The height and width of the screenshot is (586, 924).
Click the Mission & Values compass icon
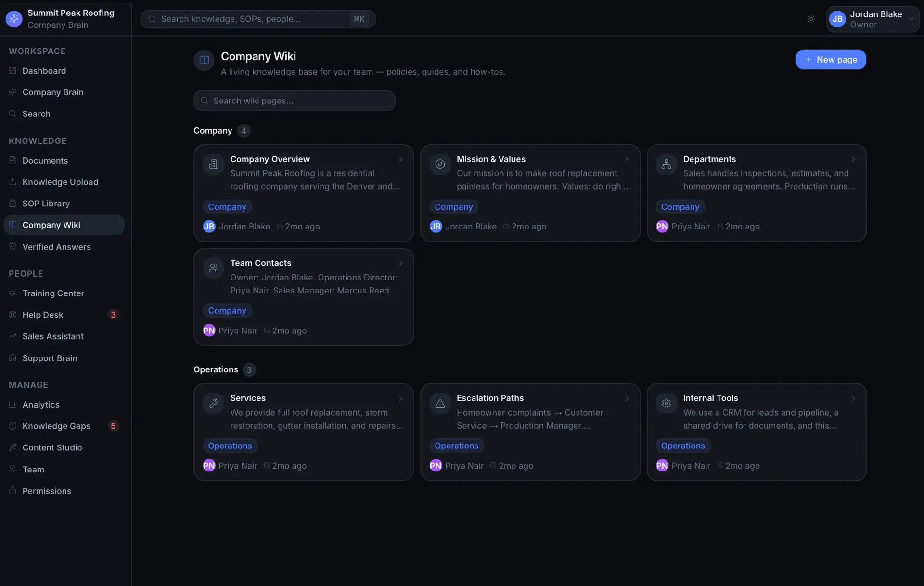click(x=440, y=165)
